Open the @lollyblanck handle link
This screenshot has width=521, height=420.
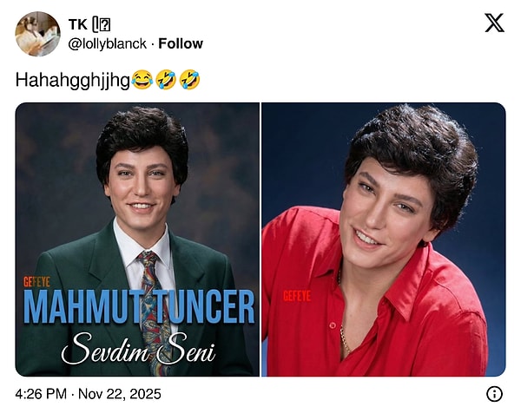click(x=107, y=43)
